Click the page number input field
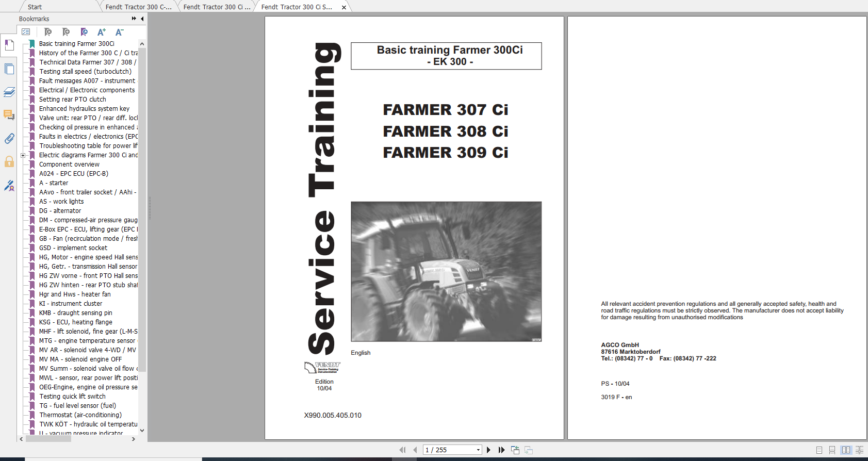 coord(449,450)
